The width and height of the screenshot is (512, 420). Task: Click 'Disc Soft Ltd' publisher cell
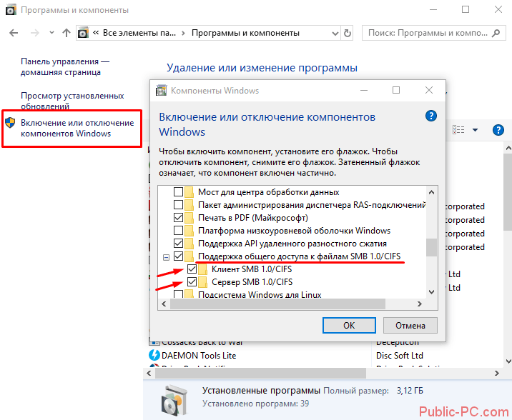pyautogui.click(x=399, y=356)
